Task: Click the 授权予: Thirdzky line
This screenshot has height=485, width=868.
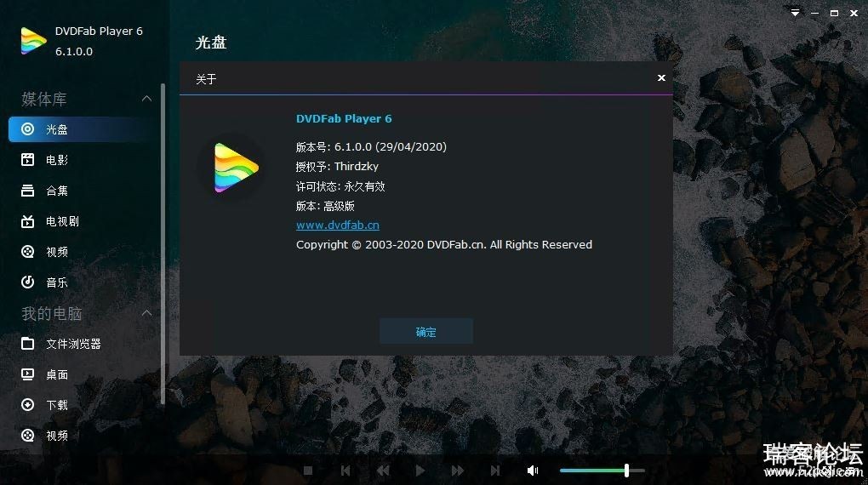Action: tap(337, 167)
